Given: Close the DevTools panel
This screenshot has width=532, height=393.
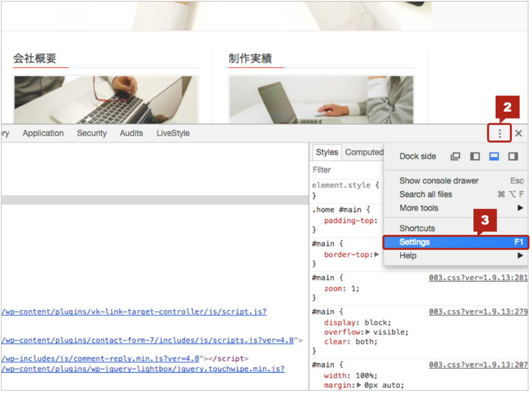Looking at the screenshot, I should tap(518, 134).
